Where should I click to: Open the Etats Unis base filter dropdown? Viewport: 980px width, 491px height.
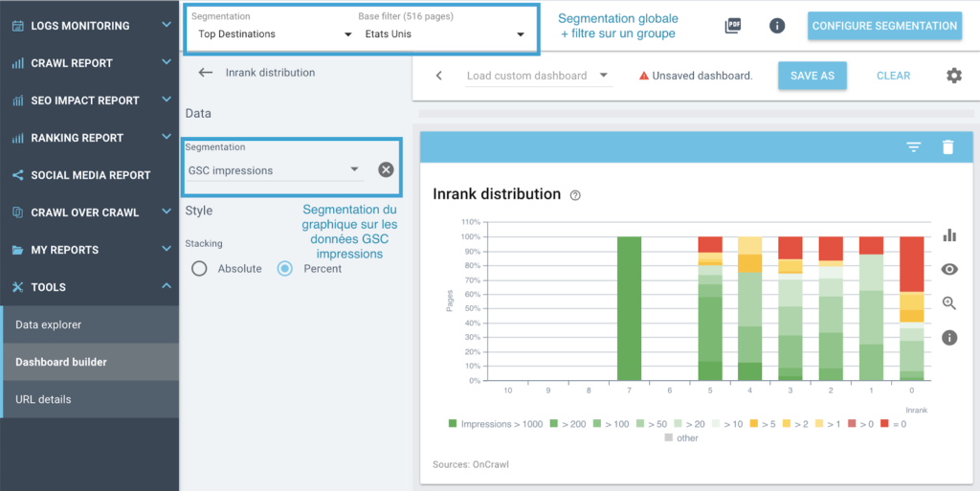pos(445,34)
